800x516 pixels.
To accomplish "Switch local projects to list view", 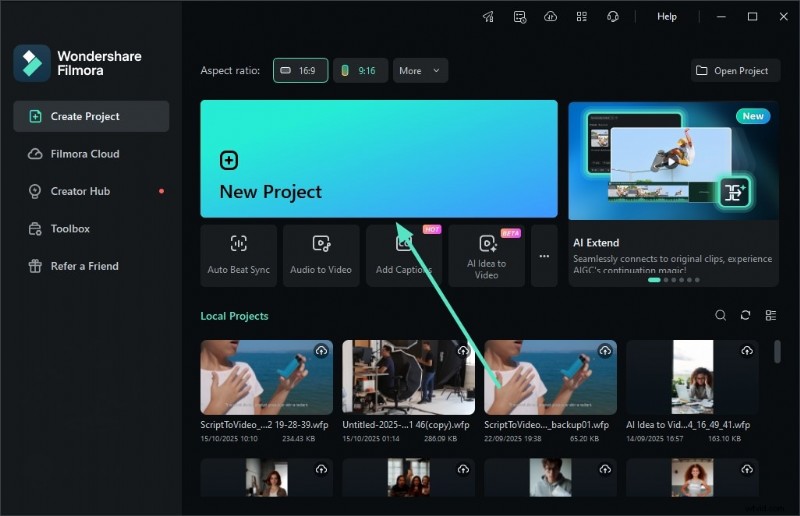I will pos(771,315).
